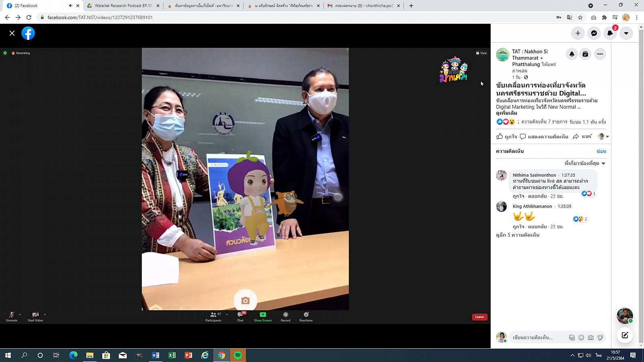Screen dimensions: 644x362
Task: Attach a photo using comment camera icon
Action: (x=590, y=337)
